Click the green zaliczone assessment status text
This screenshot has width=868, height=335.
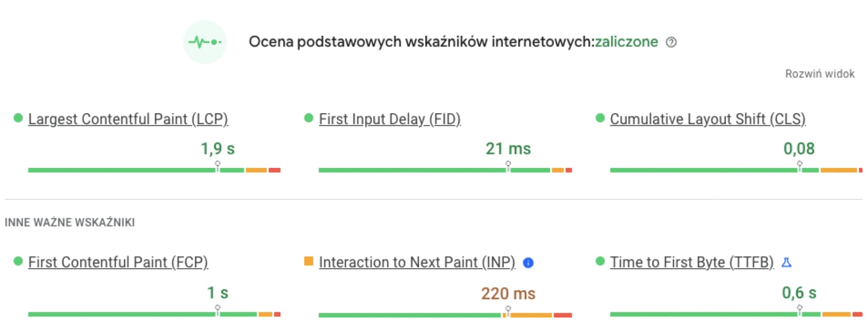coord(626,42)
